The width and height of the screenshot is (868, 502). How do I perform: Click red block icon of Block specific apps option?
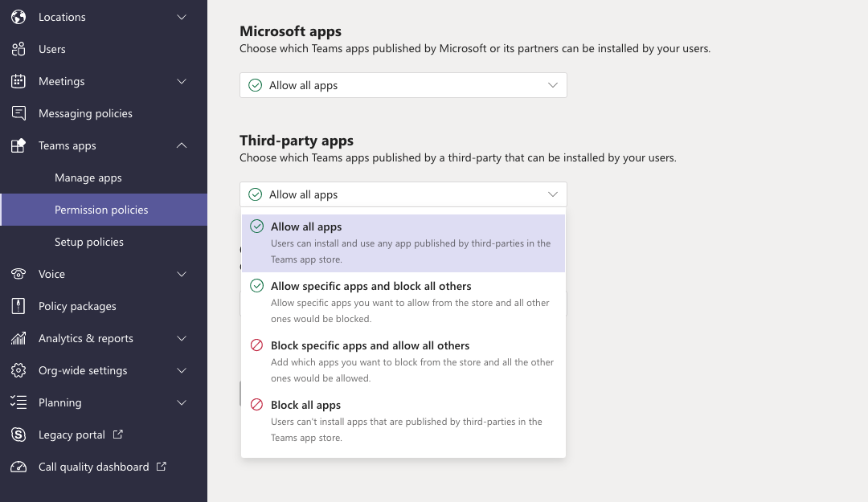(257, 345)
